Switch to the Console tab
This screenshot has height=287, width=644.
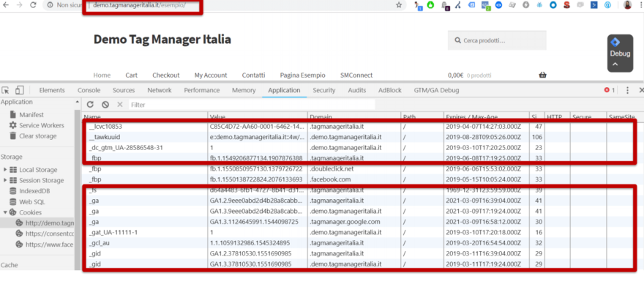(x=89, y=91)
